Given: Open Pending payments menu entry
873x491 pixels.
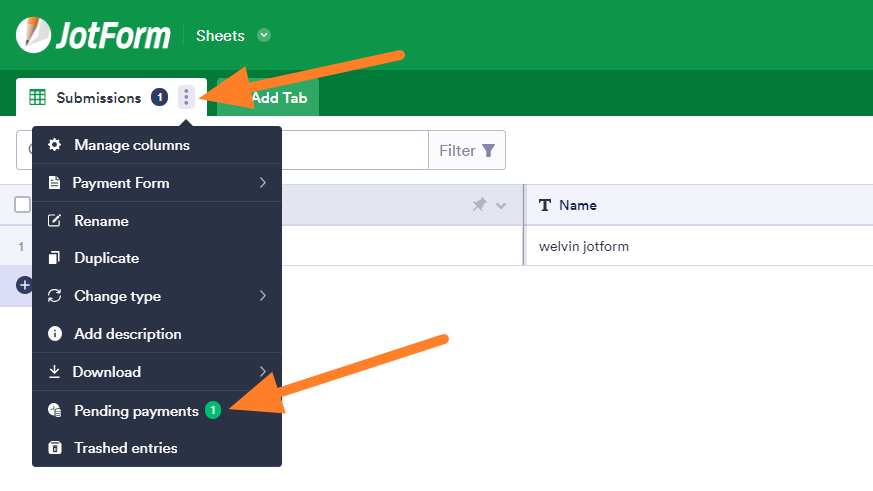Looking at the screenshot, I should (136, 410).
